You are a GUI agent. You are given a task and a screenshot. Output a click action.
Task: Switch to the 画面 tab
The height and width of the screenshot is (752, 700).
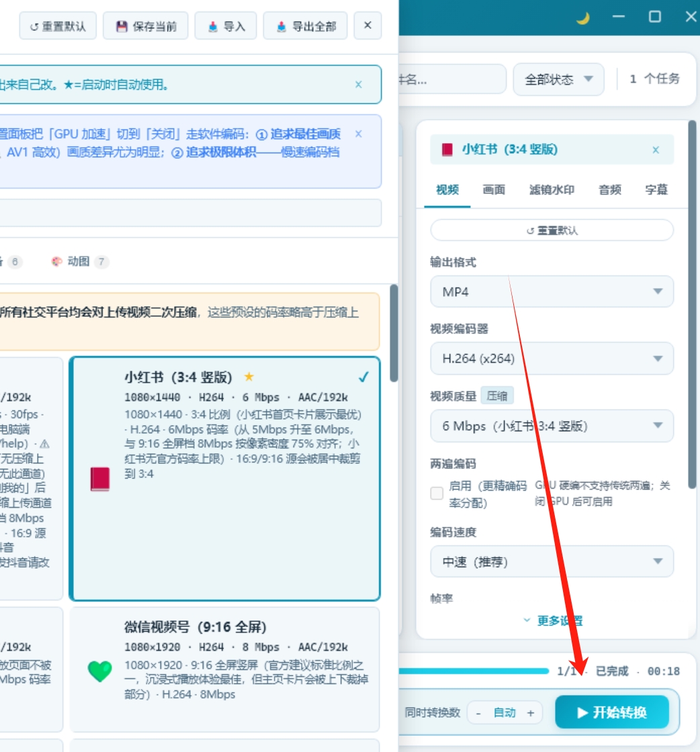point(494,190)
